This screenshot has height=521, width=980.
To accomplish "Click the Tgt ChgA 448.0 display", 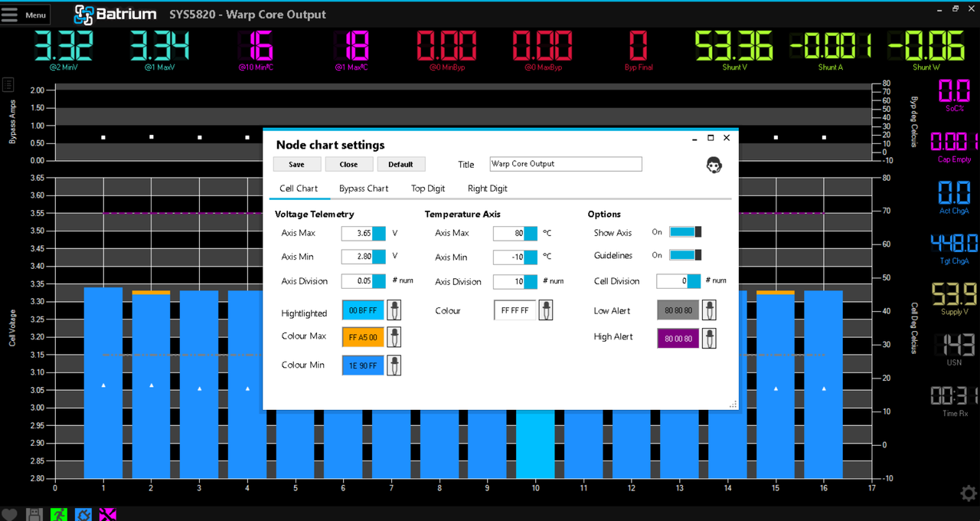I will [955, 244].
